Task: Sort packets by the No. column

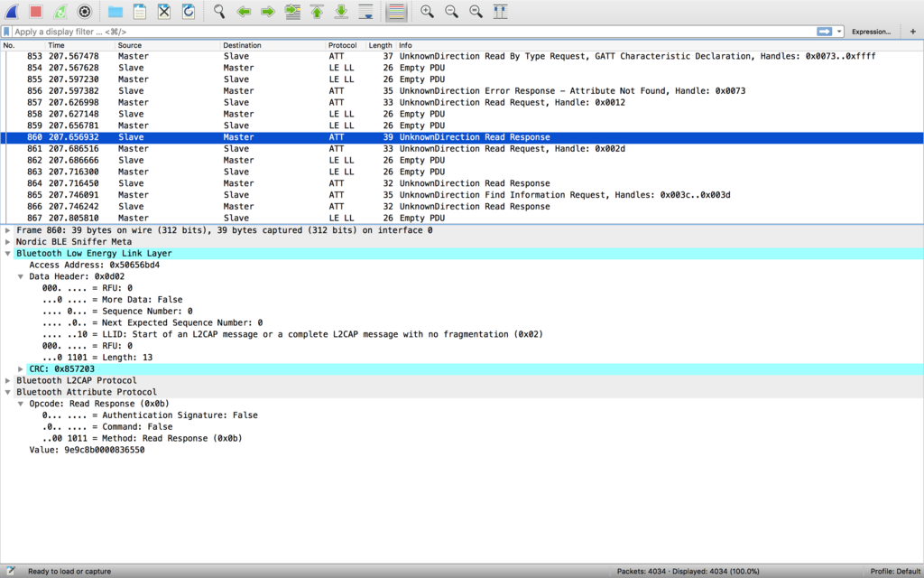Action: click(23, 45)
